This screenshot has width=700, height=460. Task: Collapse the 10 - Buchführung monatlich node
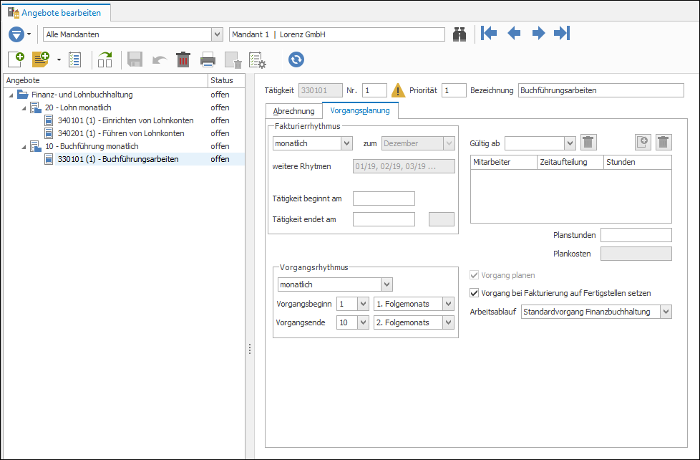pos(24,147)
